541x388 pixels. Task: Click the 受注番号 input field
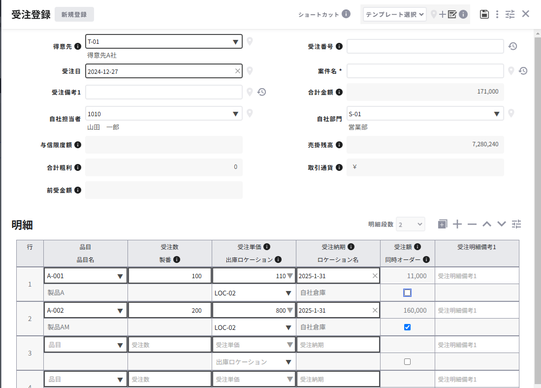coord(425,46)
